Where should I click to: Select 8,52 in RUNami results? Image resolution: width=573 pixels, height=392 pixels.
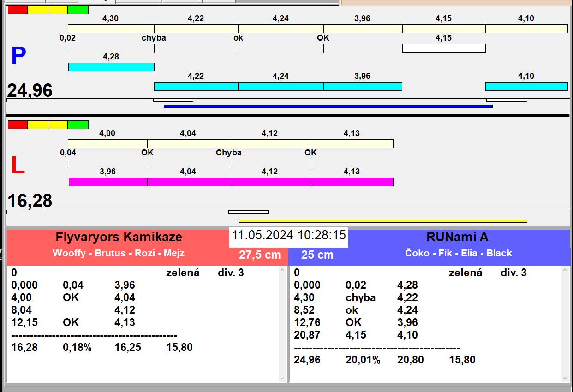304,310
